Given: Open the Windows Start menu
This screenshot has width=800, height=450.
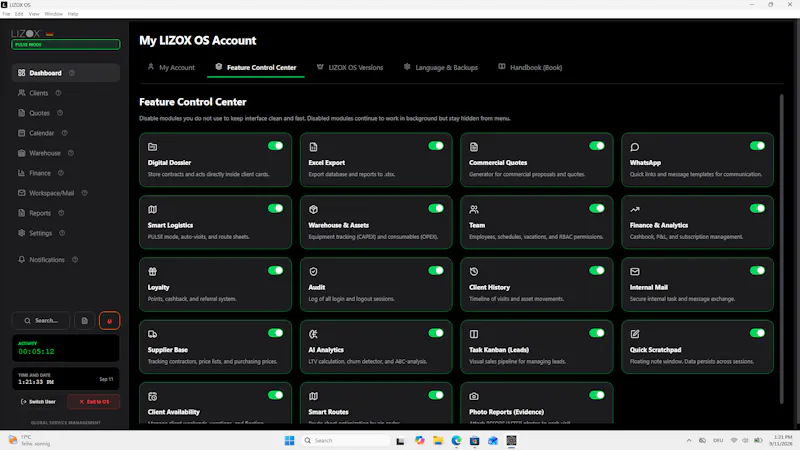Looking at the screenshot, I should (289, 441).
